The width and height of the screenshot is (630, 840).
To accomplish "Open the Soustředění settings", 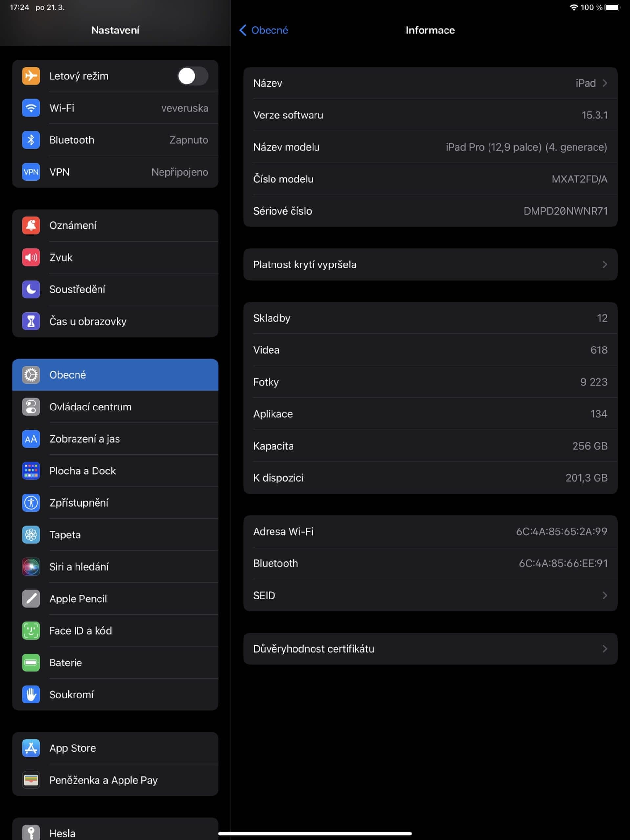I will (115, 289).
